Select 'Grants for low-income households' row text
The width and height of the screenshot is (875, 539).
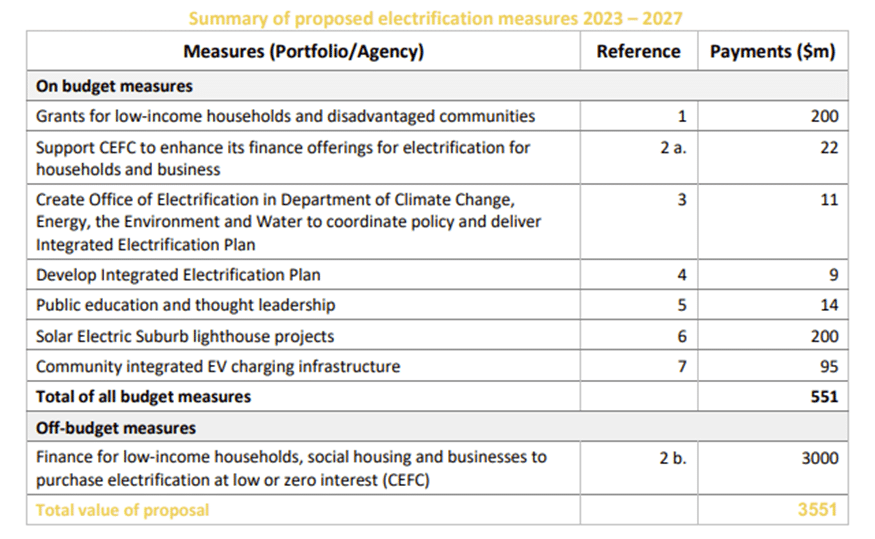point(285,116)
